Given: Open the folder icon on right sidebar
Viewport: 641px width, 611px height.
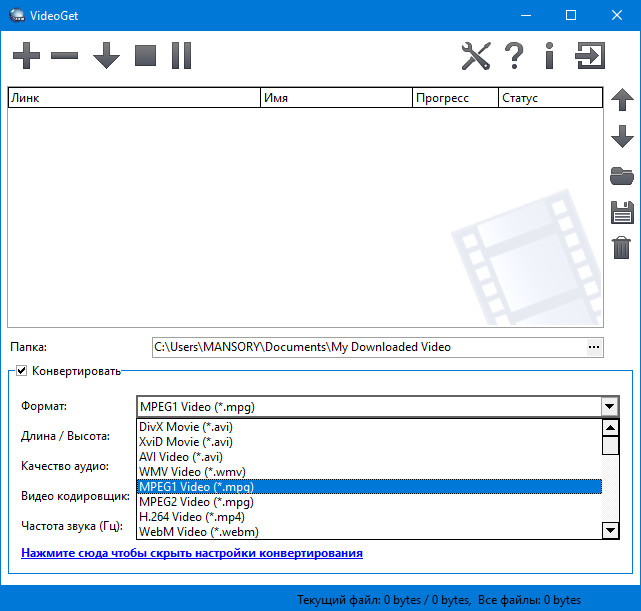Looking at the screenshot, I should click(x=621, y=176).
